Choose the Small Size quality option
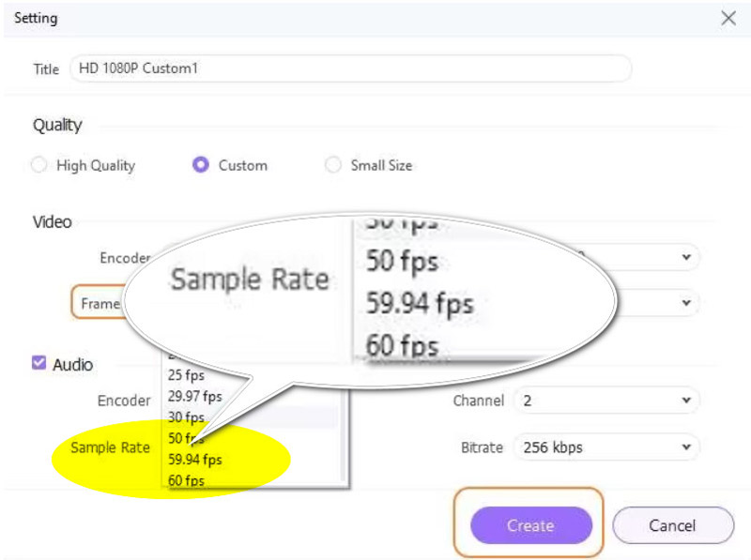751x560 pixels. [x=333, y=165]
